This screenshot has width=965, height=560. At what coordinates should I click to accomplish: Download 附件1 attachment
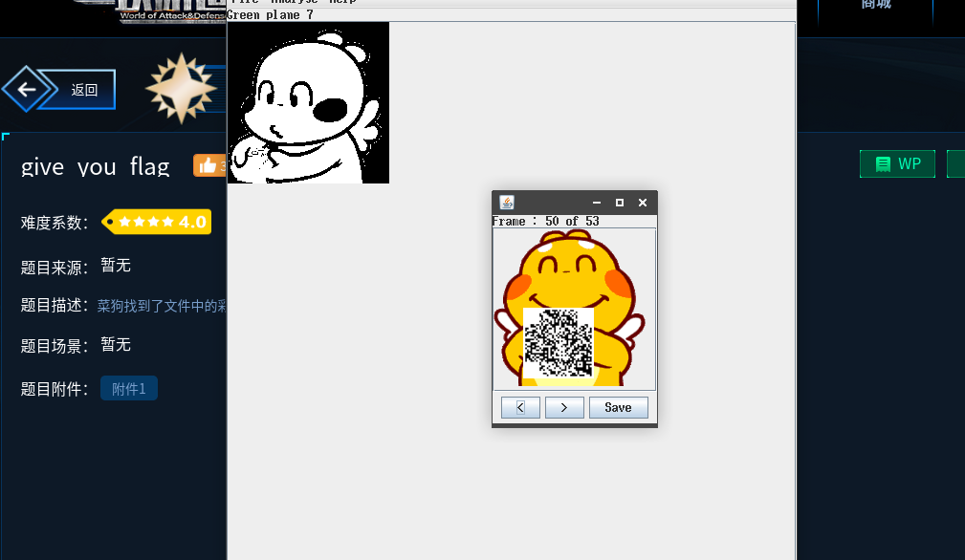click(128, 389)
